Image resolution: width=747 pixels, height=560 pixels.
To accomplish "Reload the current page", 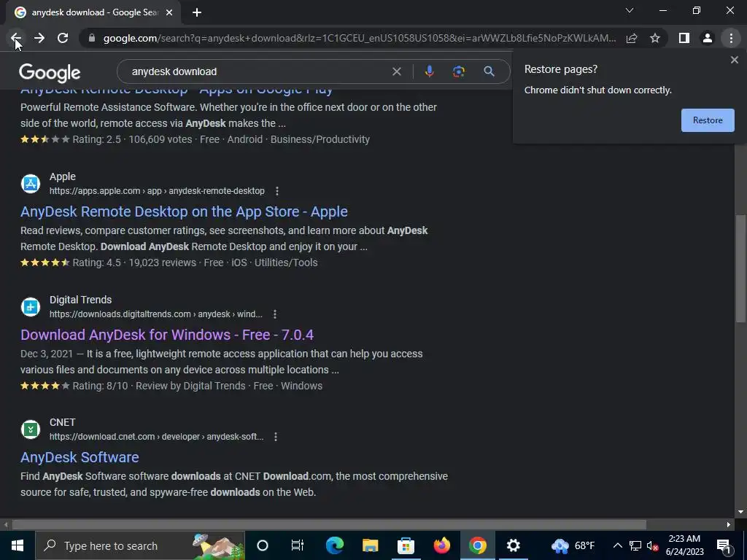I will click(x=63, y=38).
